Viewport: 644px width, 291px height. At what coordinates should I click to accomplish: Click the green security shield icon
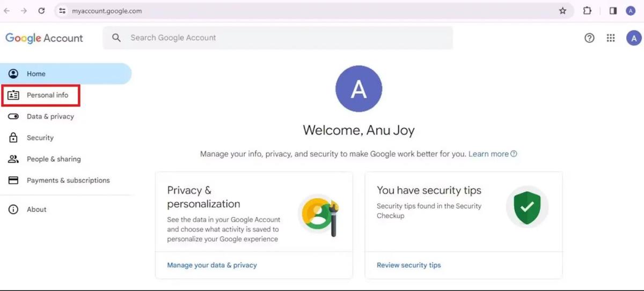(x=527, y=207)
